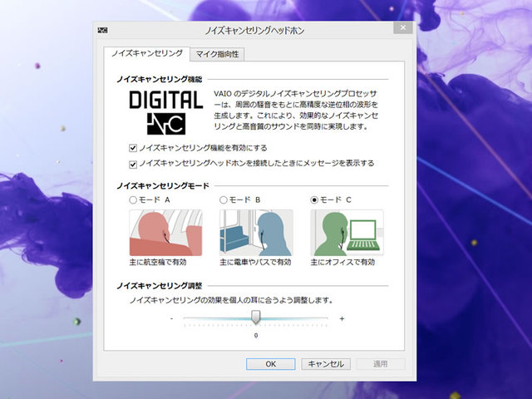Click the airplane seat illustration for Mode A
The height and width of the screenshot is (399, 532).
click(x=165, y=232)
